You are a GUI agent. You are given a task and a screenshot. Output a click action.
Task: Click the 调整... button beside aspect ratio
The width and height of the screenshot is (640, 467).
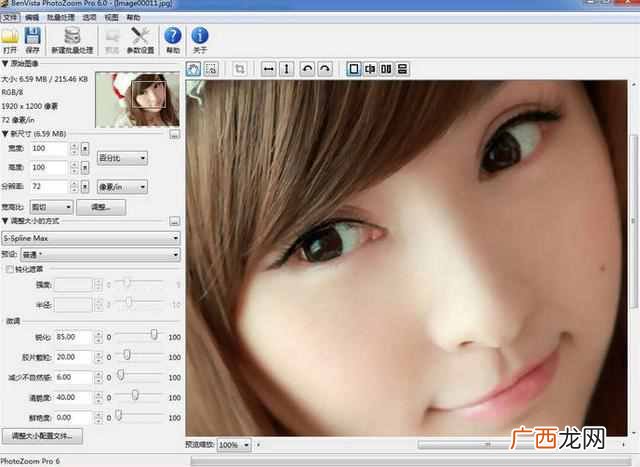(101, 207)
